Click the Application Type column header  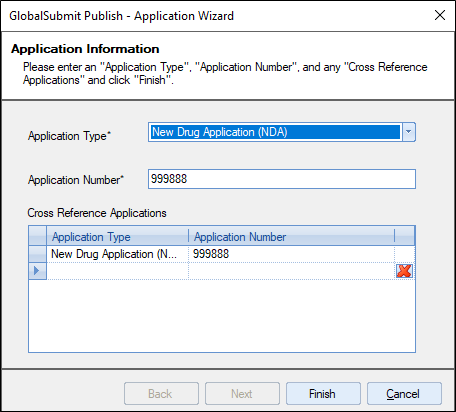click(x=117, y=236)
